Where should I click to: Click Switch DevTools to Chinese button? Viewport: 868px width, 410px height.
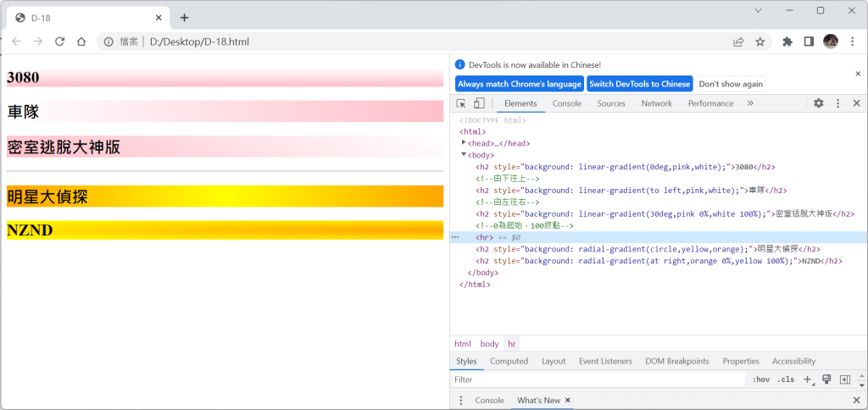[639, 84]
